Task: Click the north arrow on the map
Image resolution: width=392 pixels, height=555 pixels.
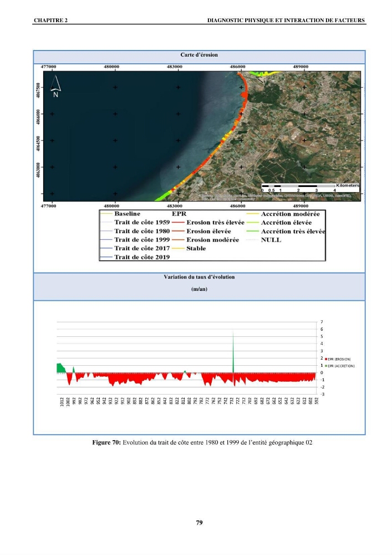Action: coord(55,87)
